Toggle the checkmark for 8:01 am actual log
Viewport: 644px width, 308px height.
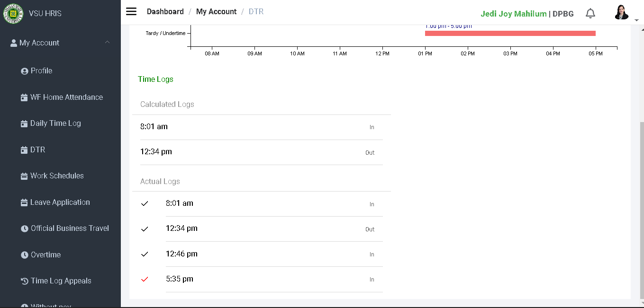pyautogui.click(x=145, y=203)
